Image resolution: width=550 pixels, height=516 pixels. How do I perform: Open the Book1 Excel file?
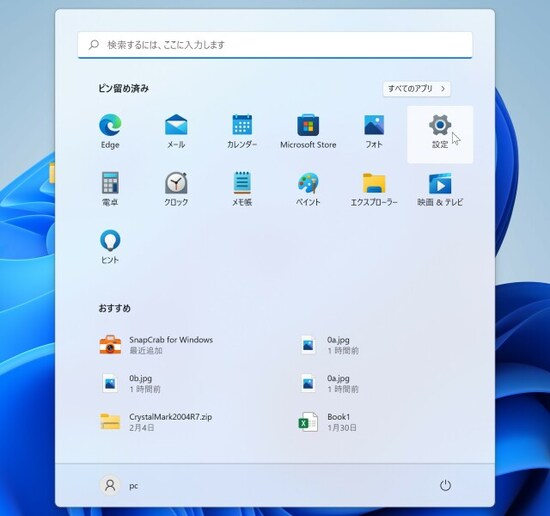[x=327, y=422]
